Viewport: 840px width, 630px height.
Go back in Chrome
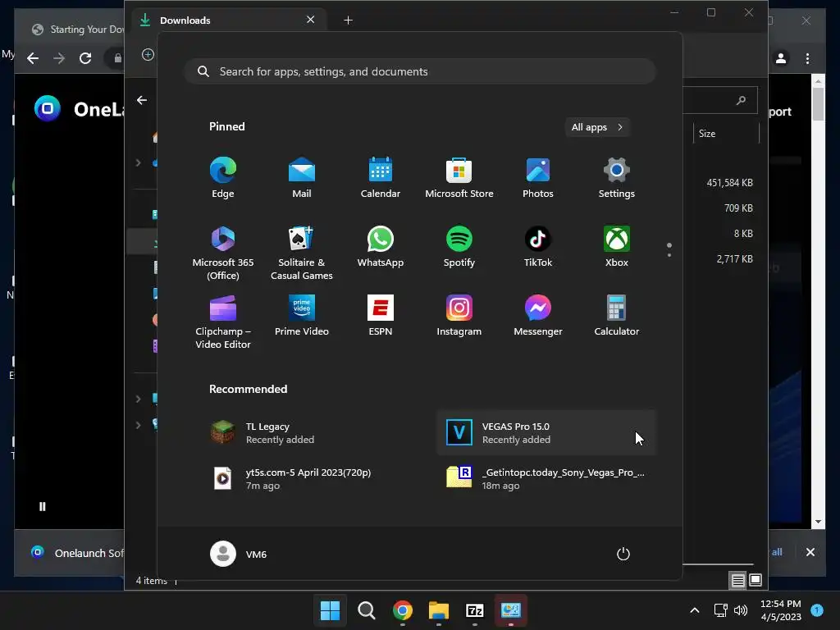(33, 58)
